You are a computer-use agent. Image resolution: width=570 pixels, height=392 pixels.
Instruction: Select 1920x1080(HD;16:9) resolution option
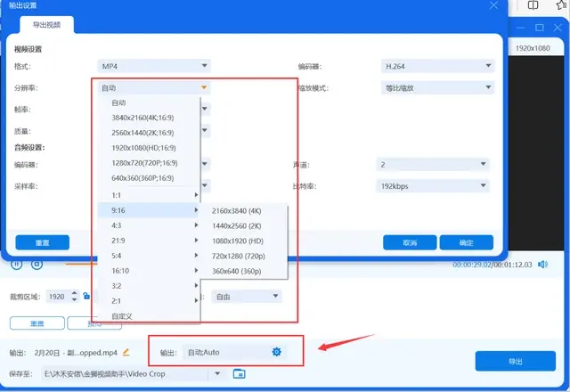tap(144, 148)
